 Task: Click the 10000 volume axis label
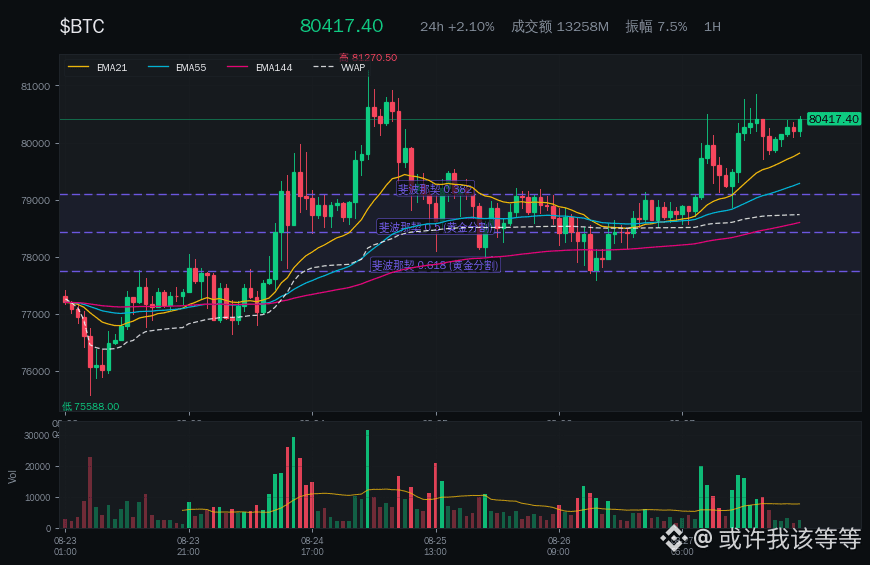click(37, 498)
